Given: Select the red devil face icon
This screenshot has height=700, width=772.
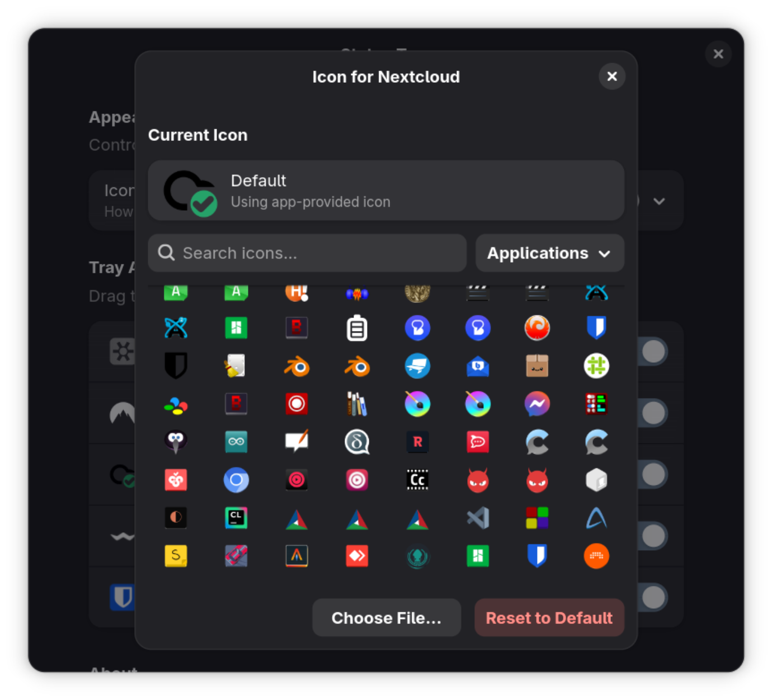Looking at the screenshot, I should click(478, 480).
